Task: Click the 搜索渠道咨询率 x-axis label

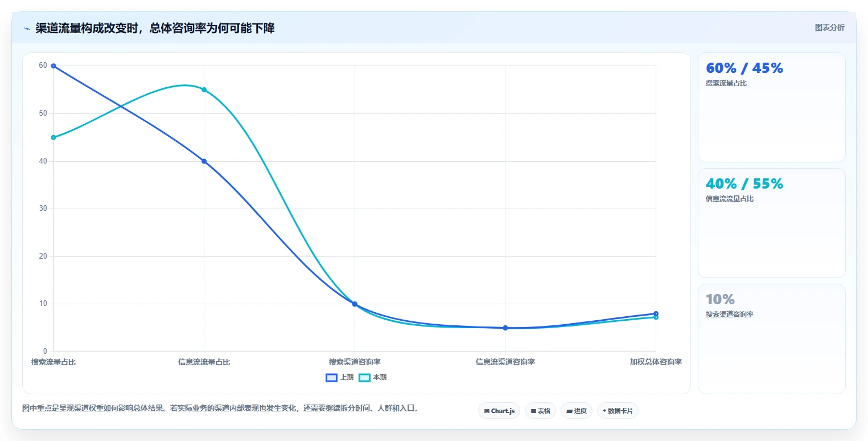Action: (x=355, y=362)
